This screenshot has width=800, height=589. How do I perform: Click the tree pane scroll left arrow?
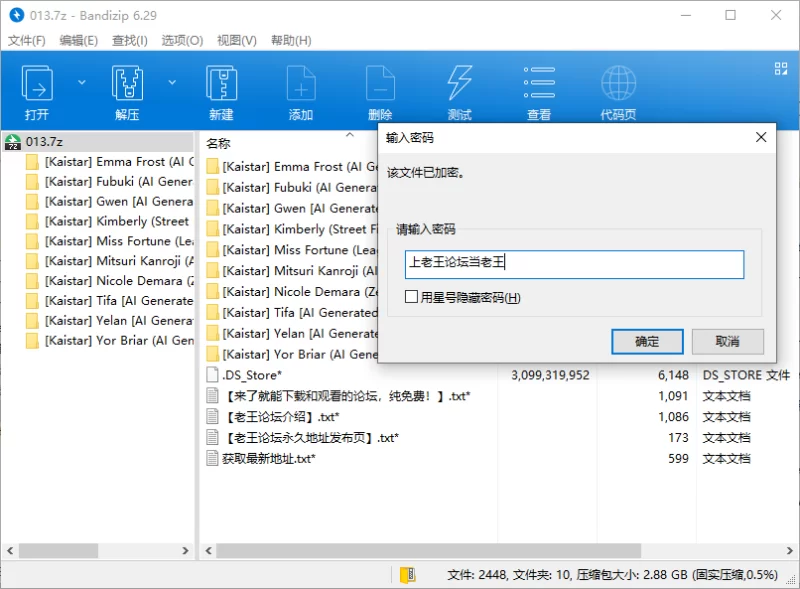pos(10,551)
